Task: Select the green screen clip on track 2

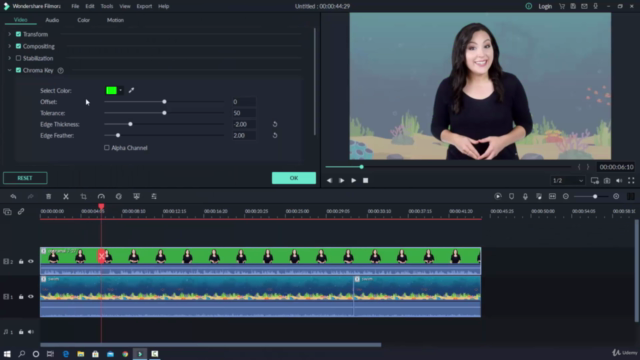Action: tap(260, 261)
